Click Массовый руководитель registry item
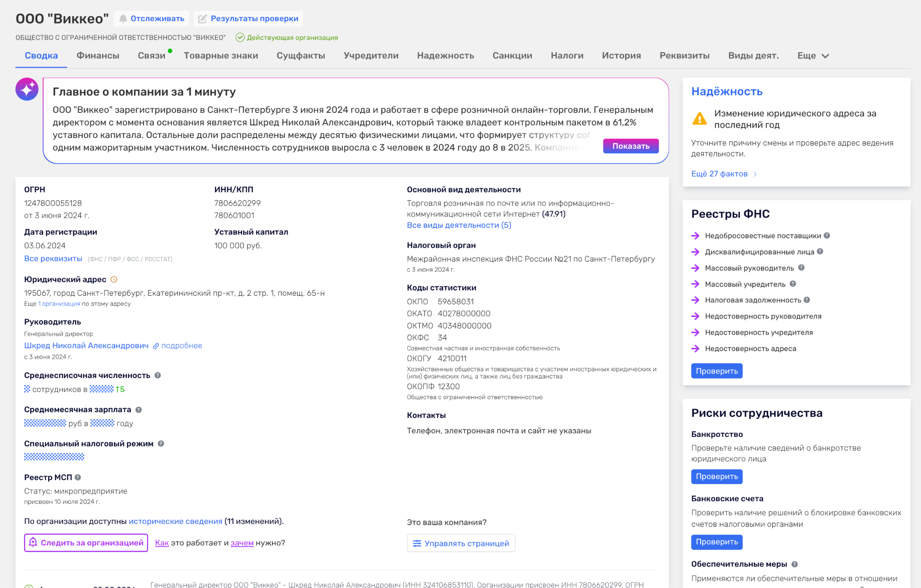 click(749, 268)
